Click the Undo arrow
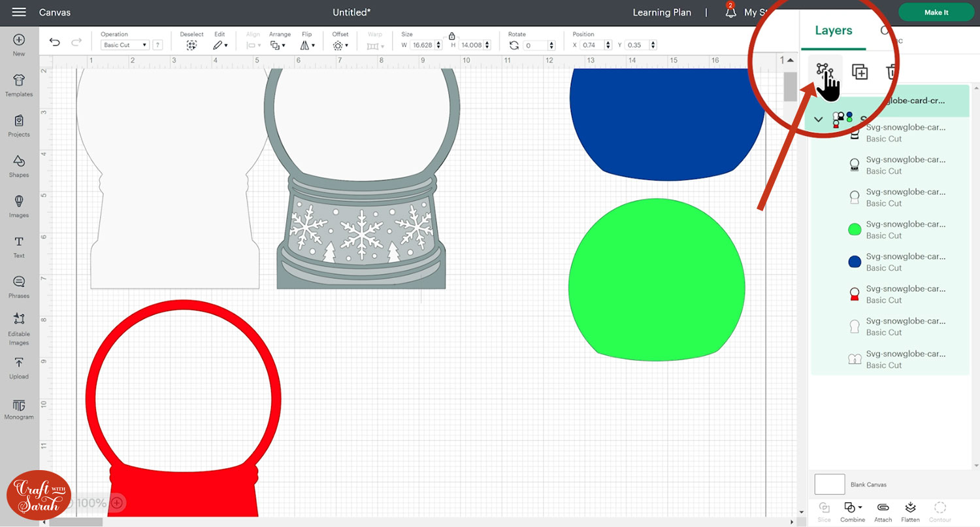The width and height of the screenshot is (980, 527). click(55, 42)
